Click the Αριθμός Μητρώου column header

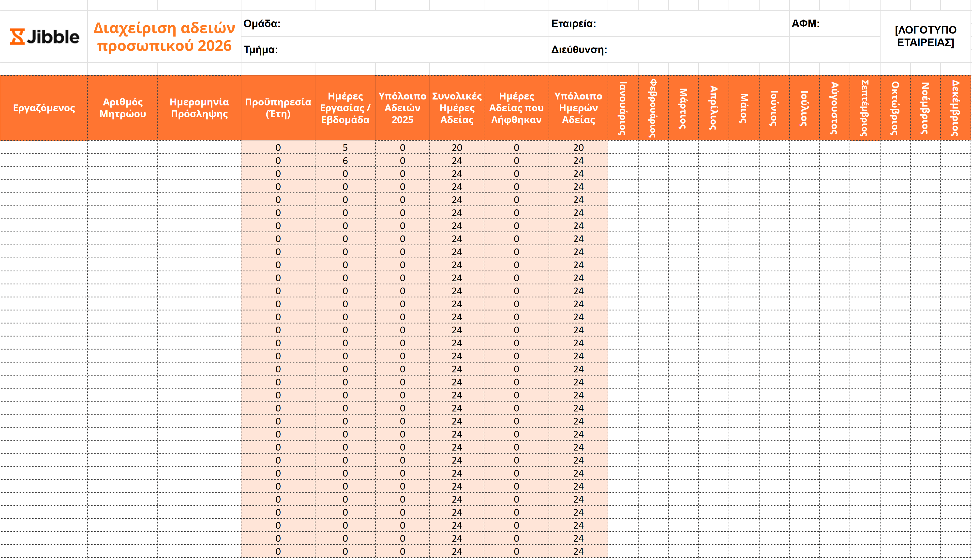(122, 108)
